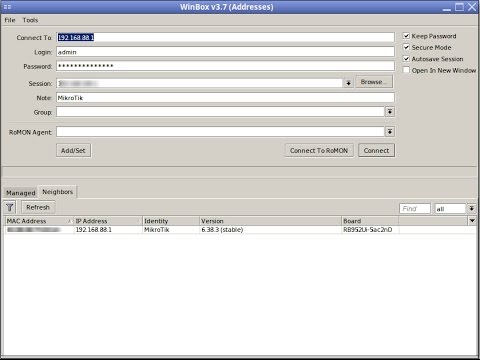The height and width of the screenshot is (360, 480).
Task: Click the Note field containing MikroTik
Action: pyautogui.click(x=225, y=97)
